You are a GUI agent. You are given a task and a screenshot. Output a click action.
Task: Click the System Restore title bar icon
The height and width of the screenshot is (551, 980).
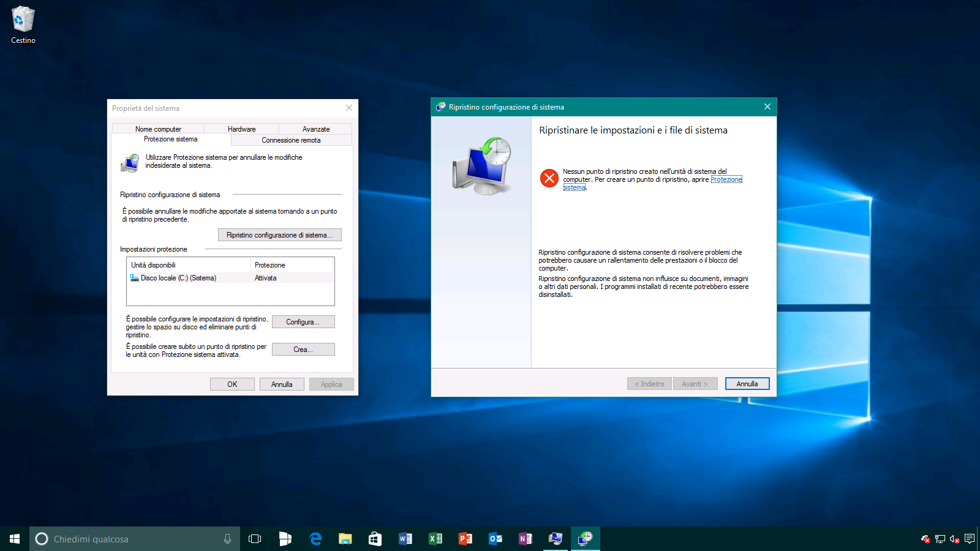pyautogui.click(x=440, y=107)
